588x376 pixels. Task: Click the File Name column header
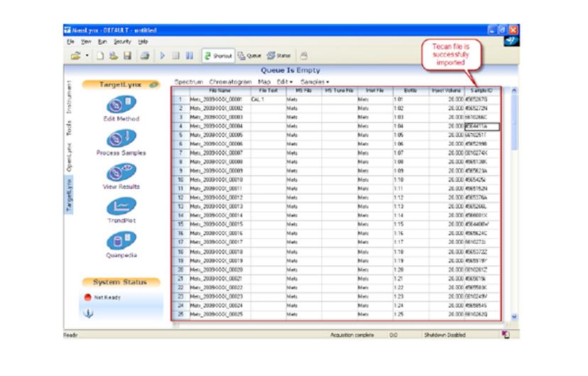(x=219, y=90)
